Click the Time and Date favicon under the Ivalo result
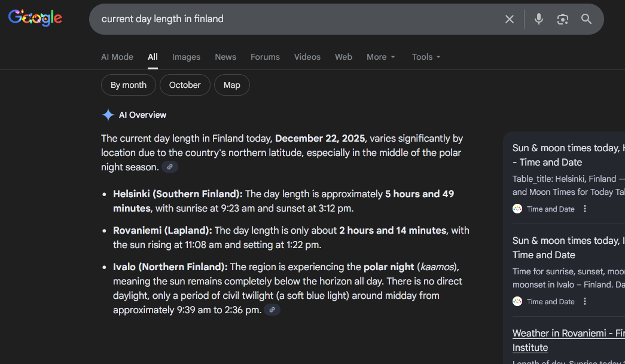The width and height of the screenshot is (625, 364). (x=517, y=301)
